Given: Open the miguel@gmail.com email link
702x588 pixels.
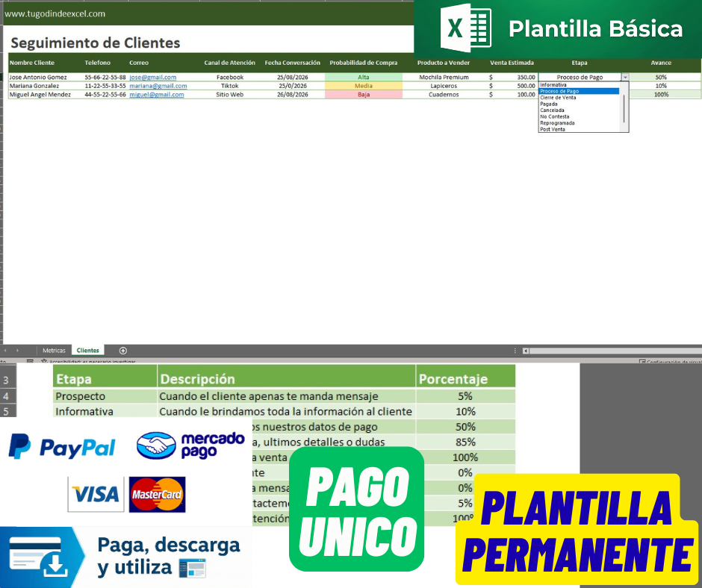Looking at the screenshot, I should [157, 95].
